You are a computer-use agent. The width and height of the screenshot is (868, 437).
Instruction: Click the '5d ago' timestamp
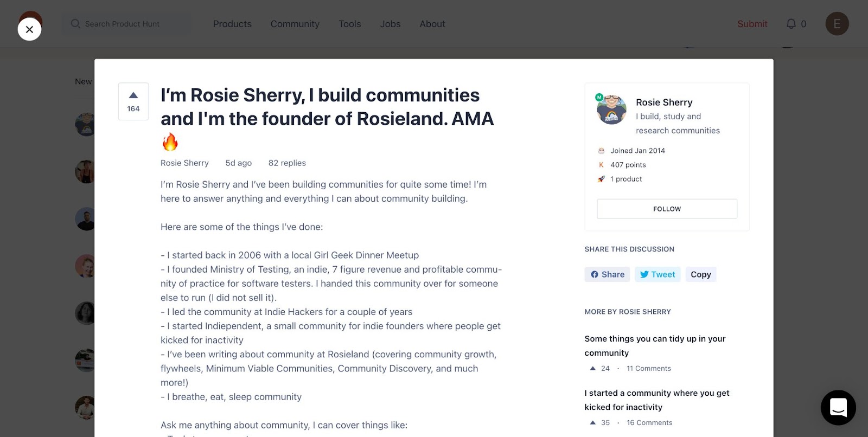[239, 163]
